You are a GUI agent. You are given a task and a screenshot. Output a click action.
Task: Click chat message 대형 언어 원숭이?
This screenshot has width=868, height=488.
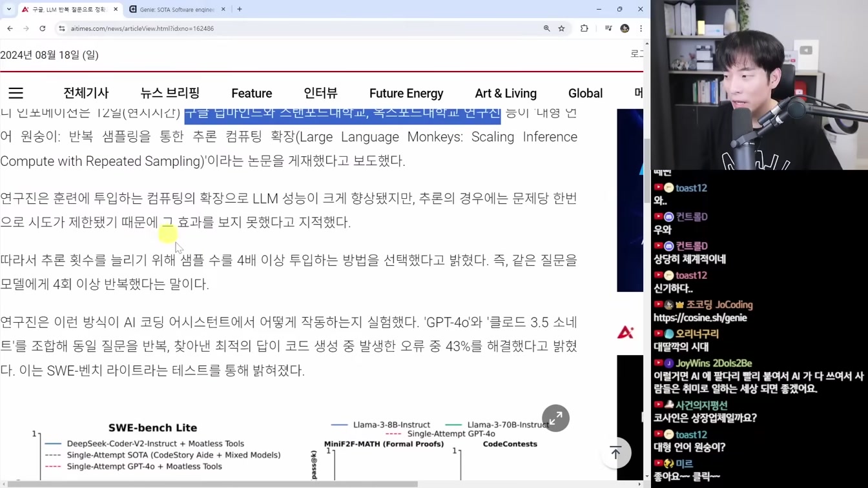[689, 447]
